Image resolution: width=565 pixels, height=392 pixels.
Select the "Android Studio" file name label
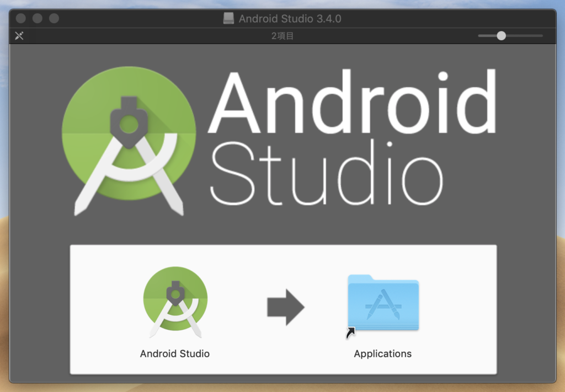coord(175,354)
